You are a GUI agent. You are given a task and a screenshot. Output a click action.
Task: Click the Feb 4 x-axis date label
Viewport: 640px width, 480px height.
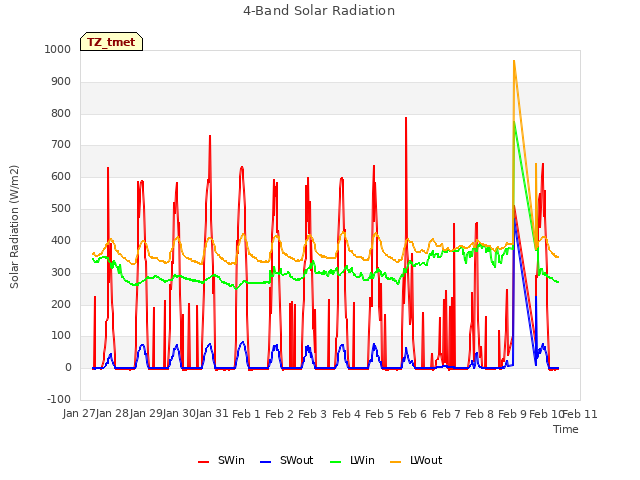click(346, 414)
